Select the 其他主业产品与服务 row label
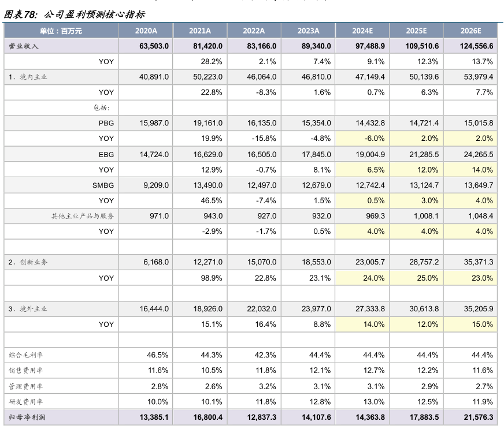Image resolution: width=504 pixels, height=440 pixels. (x=83, y=216)
